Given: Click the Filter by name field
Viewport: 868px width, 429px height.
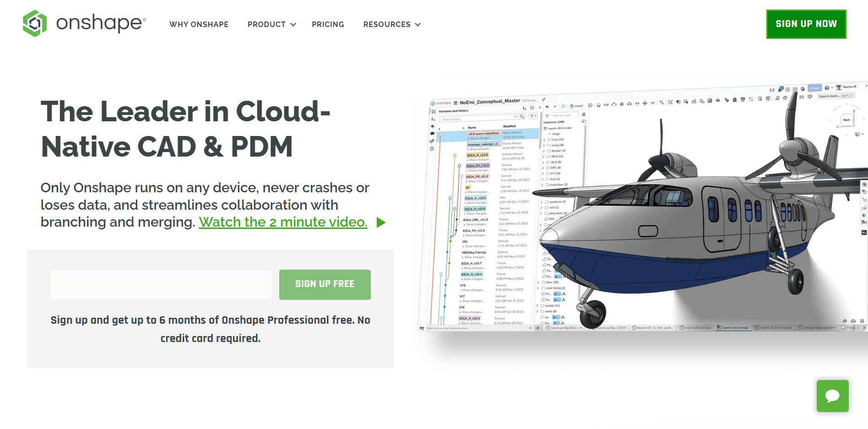Looking at the screenshot, I should (x=564, y=115).
